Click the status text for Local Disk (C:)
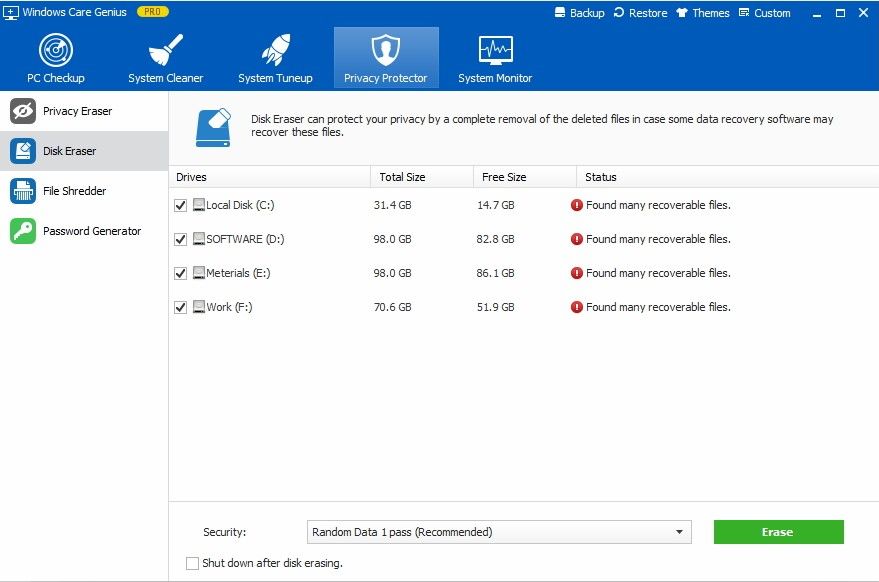Viewport: 879px width, 582px height. (658, 205)
